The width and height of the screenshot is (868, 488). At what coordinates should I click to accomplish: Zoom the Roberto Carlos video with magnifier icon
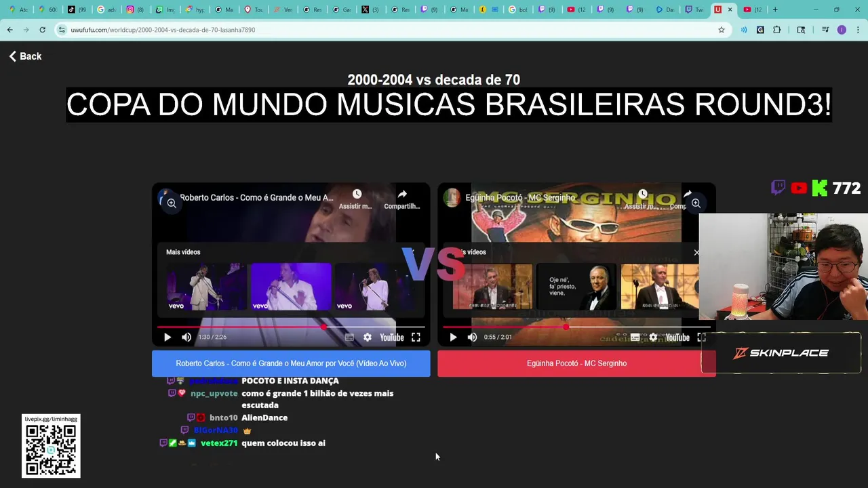coord(172,203)
